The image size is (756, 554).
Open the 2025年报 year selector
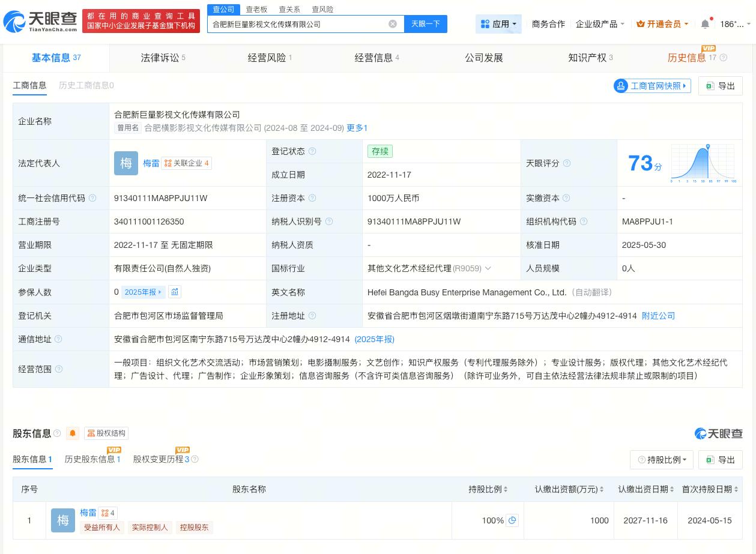(143, 292)
